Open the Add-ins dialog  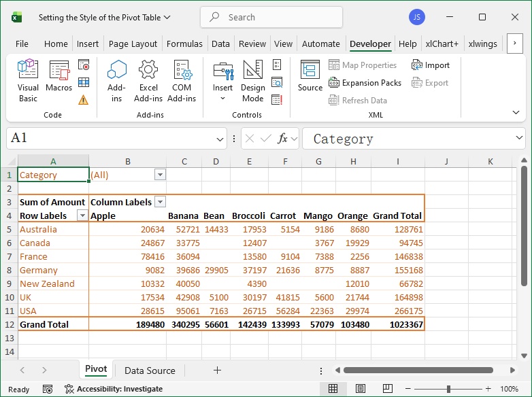[116, 81]
